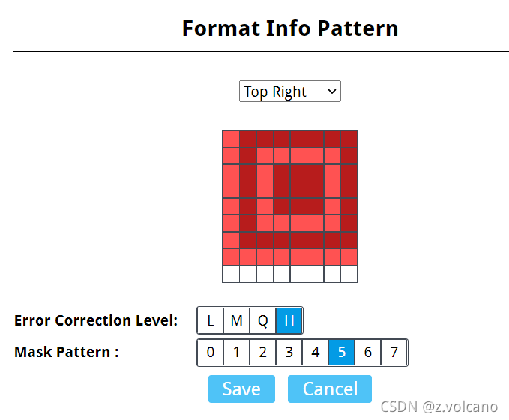
Task: Select error correction level M
Action: coord(237,320)
